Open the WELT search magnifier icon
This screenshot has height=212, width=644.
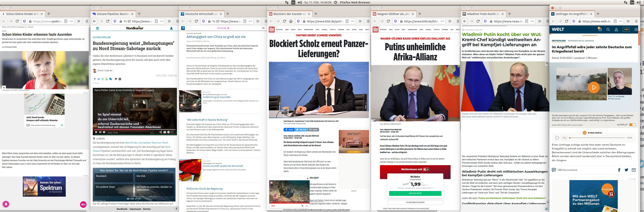click(608, 29)
